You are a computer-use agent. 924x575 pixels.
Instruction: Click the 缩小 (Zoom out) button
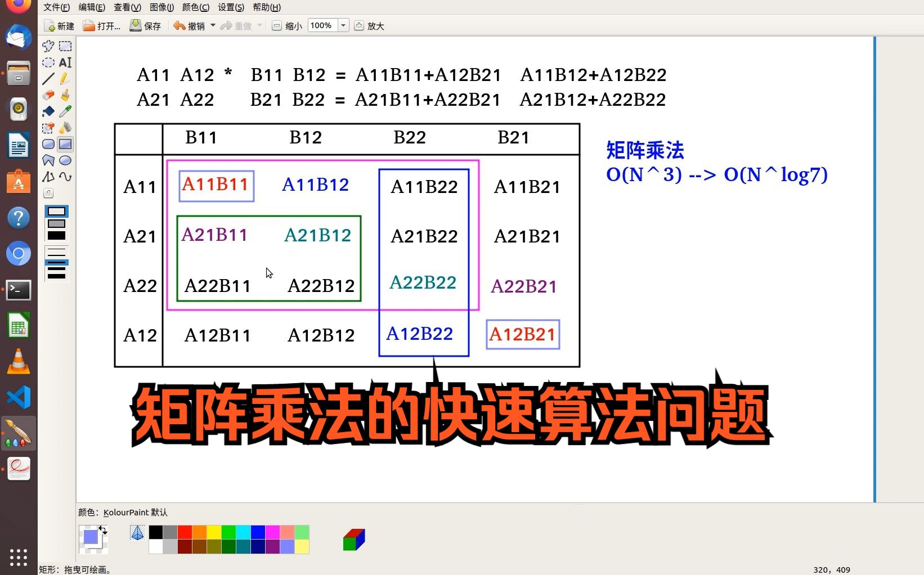pyautogui.click(x=287, y=26)
